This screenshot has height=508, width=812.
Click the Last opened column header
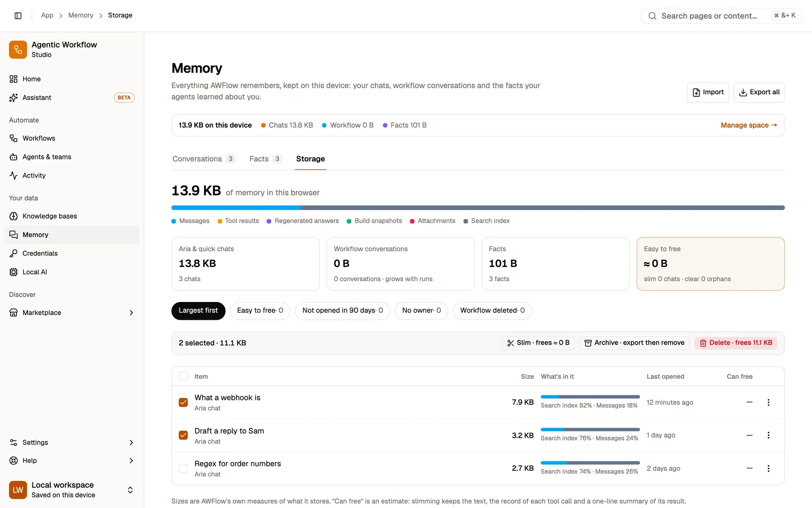tap(665, 377)
